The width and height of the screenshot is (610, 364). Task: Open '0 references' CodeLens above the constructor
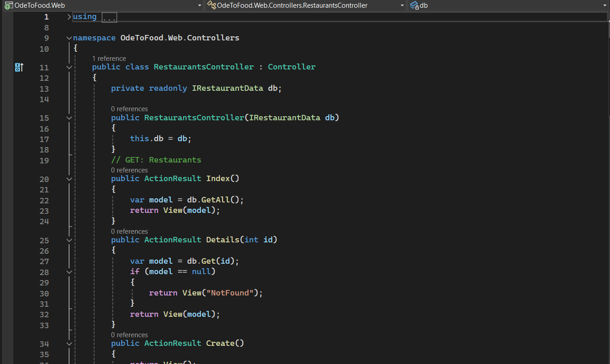point(129,109)
